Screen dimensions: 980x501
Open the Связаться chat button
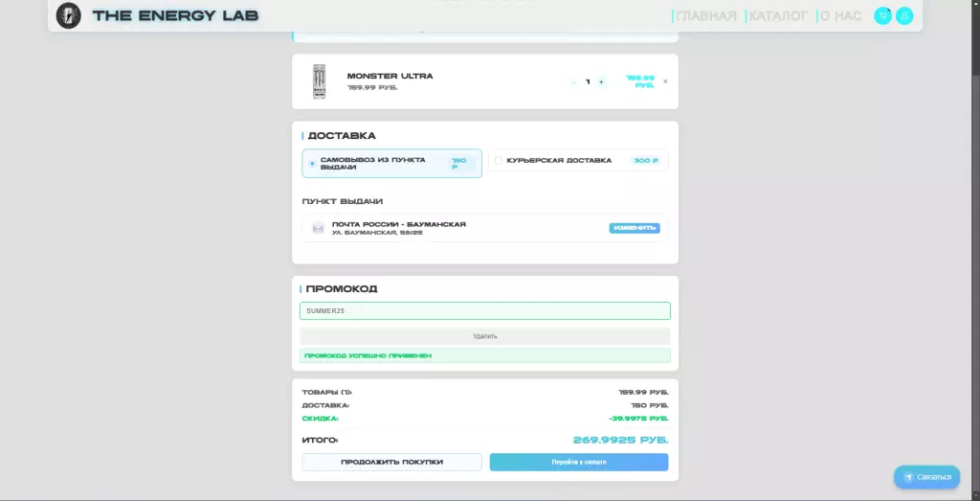(x=926, y=477)
